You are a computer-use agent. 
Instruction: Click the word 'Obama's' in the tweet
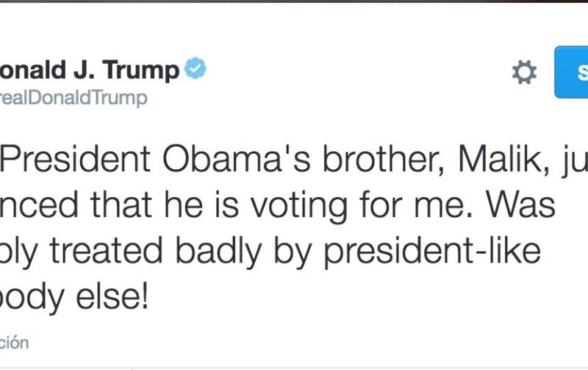tap(236, 159)
